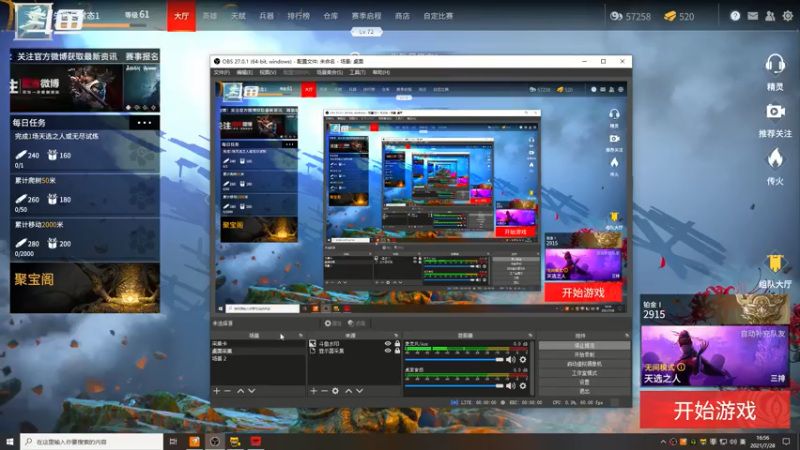This screenshot has width=800, height=450.
Task: Click the 57258 silver coin currency icon
Action: [x=616, y=16]
